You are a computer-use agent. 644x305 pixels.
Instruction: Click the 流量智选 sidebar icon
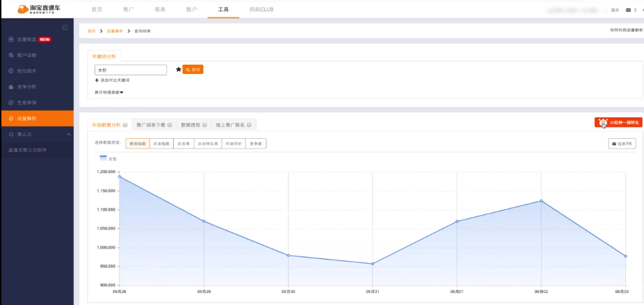click(11, 40)
